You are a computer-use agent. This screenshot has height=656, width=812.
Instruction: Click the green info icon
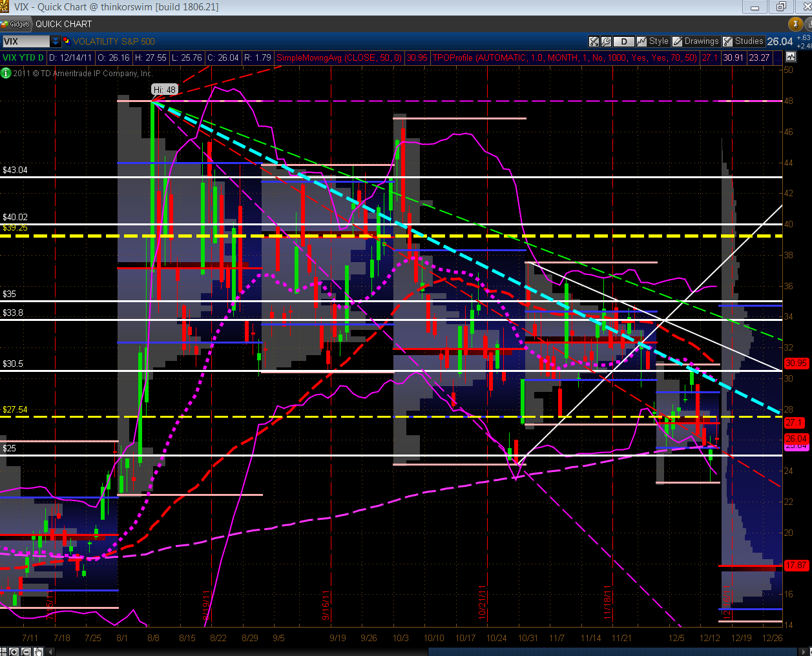pyautogui.click(x=6, y=73)
